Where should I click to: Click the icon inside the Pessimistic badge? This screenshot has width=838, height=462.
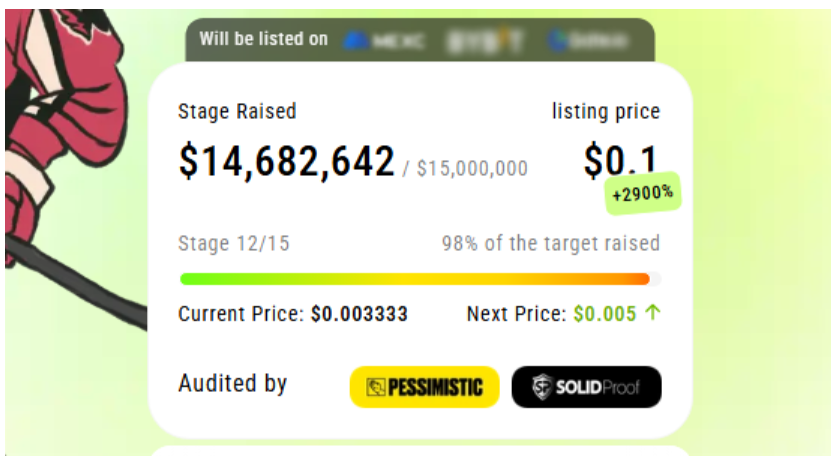376,387
